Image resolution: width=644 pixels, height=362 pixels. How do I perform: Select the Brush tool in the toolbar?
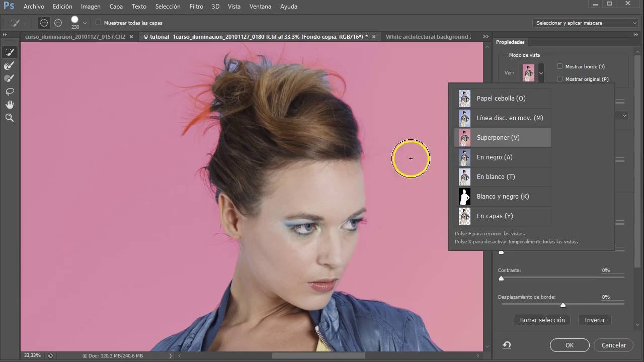coord(9,78)
